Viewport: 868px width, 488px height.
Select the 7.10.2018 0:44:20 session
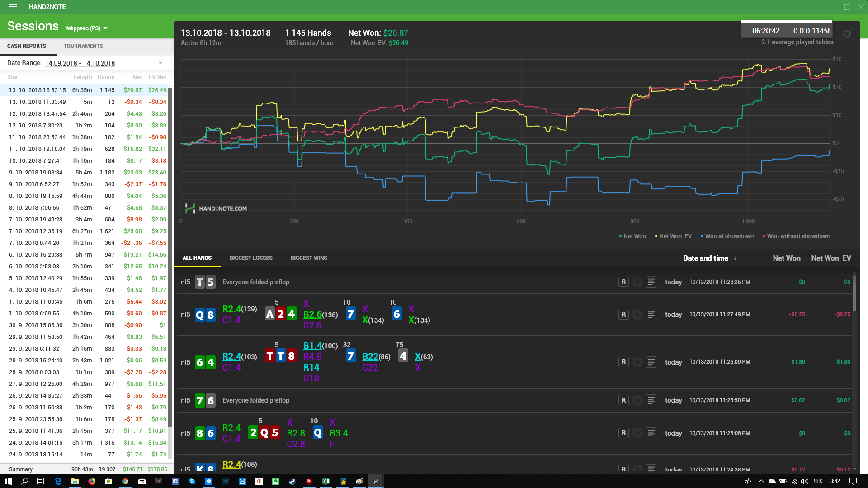point(84,243)
